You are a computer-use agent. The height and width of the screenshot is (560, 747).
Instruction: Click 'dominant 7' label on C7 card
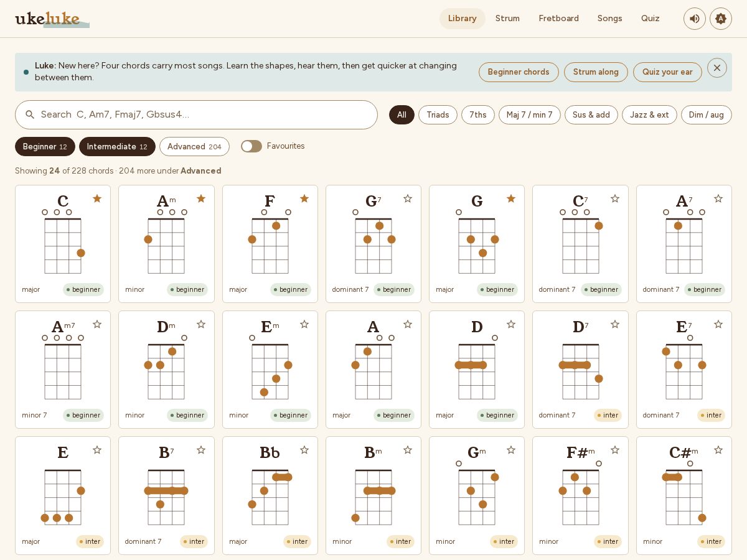click(557, 289)
